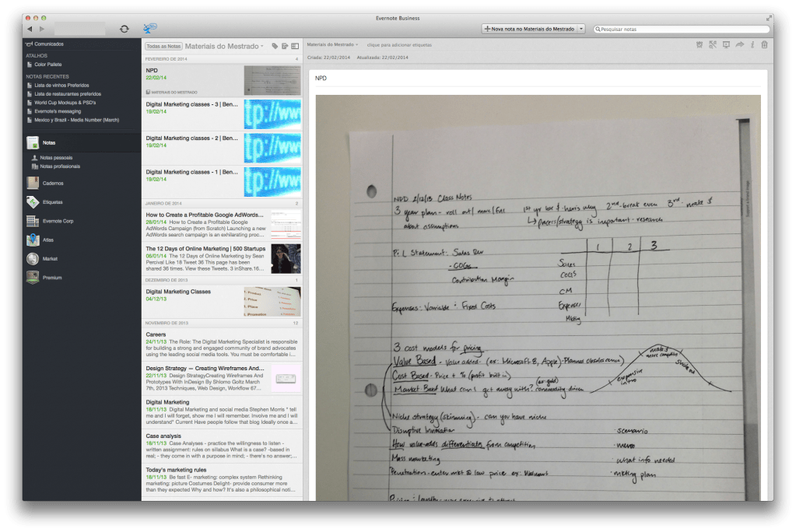This screenshot has width=796, height=532.
Task: Set a reminder using the alarm clock icon
Action: [x=699, y=45]
